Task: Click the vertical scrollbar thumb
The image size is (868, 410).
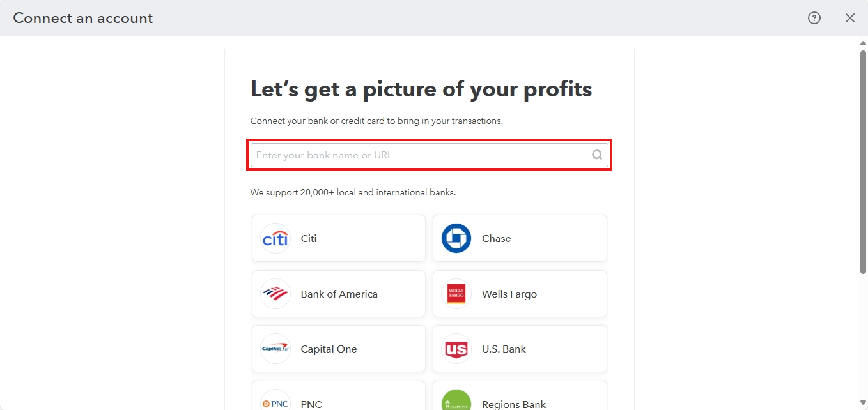Action: [863, 160]
